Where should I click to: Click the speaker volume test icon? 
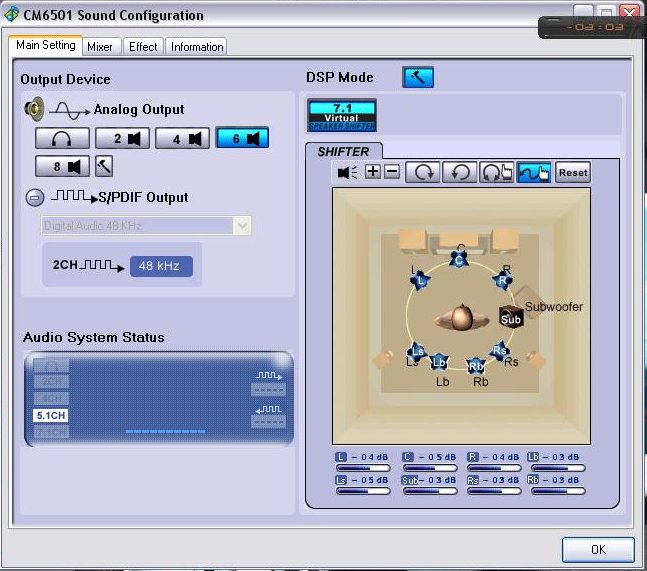click(347, 172)
